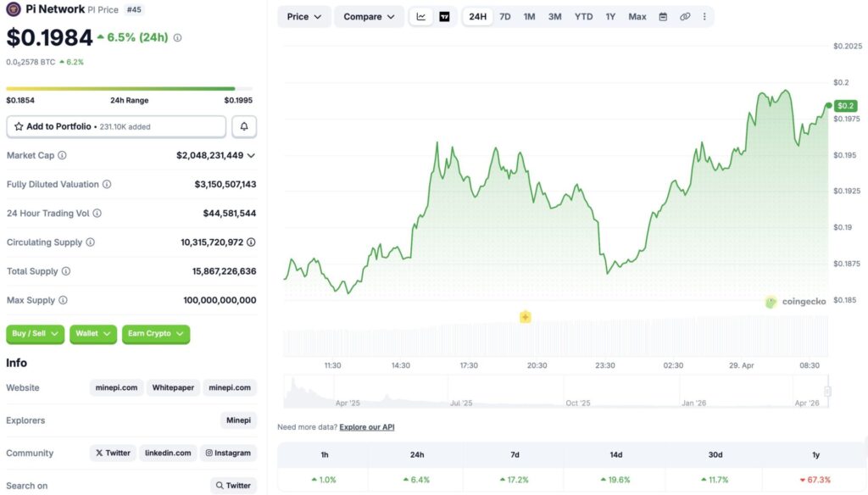Open the Compare dropdown
Screen dimensions: 868x495
(x=369, y=16)
